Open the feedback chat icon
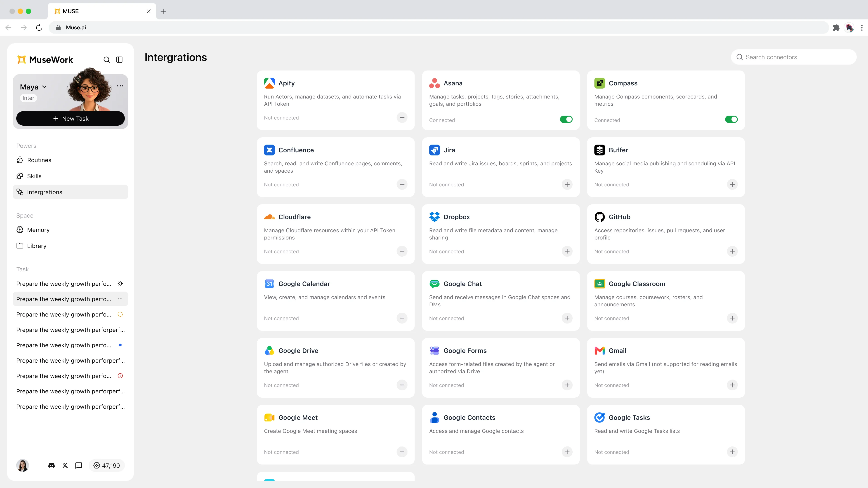 click(x=78, y=465)
